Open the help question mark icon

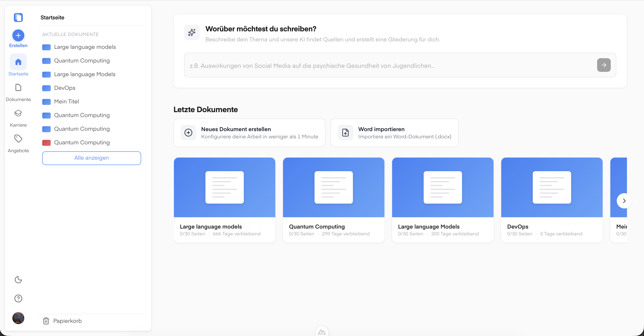[x=18, y=298]
